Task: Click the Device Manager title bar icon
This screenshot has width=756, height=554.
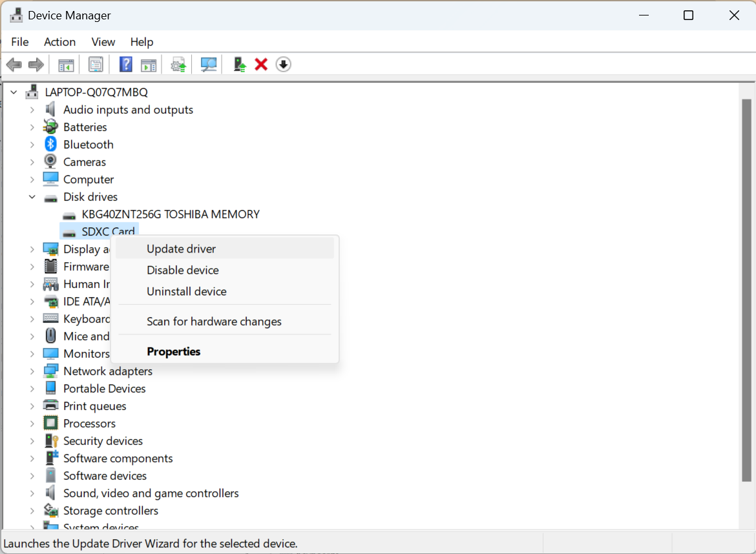Action: [16, 15]
